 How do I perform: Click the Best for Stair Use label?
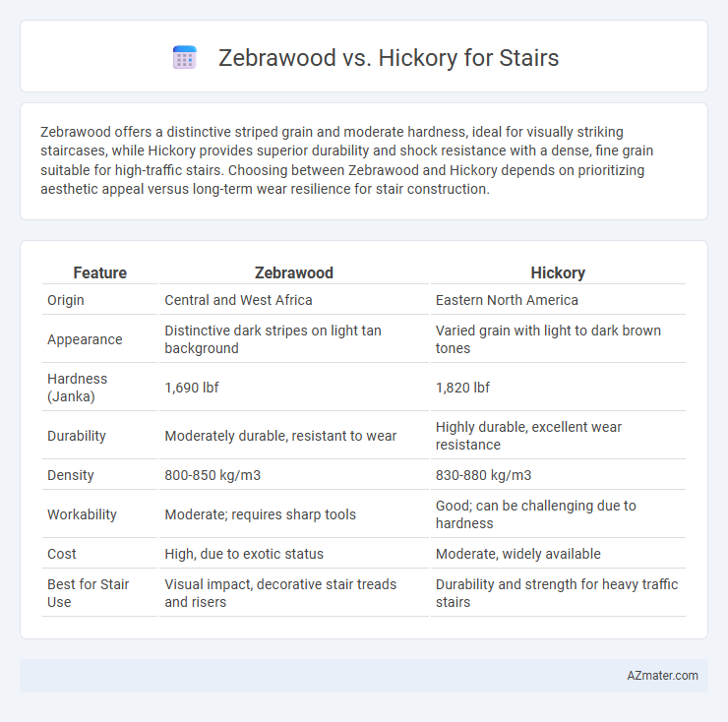pyautogui.click(x=88, y=593)
